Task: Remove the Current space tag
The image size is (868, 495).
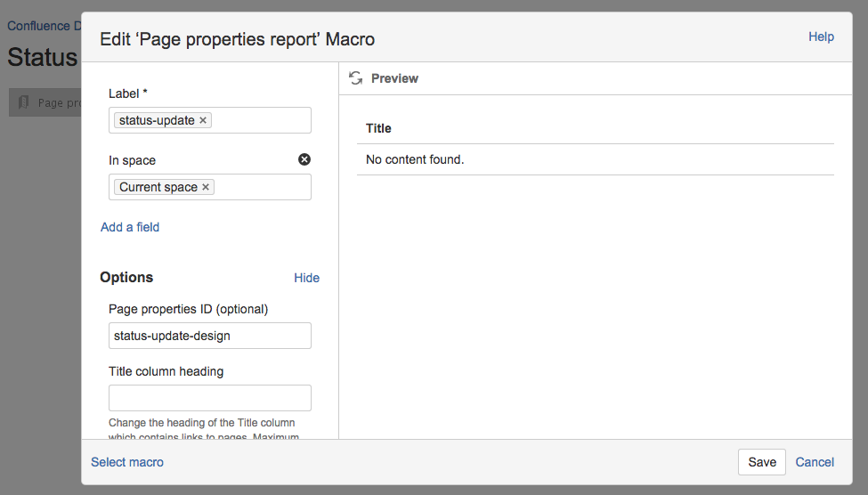Action: click(206, 187)
